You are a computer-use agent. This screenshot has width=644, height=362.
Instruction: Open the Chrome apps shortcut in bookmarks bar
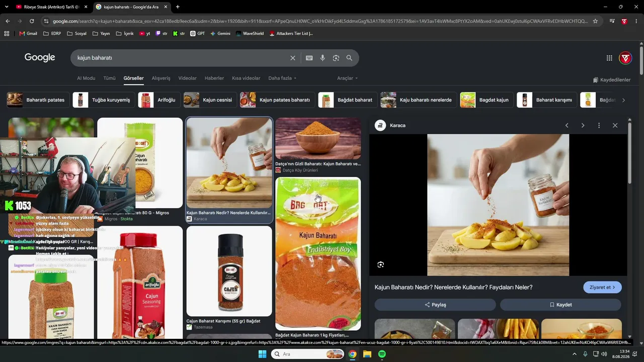(7, 34)
